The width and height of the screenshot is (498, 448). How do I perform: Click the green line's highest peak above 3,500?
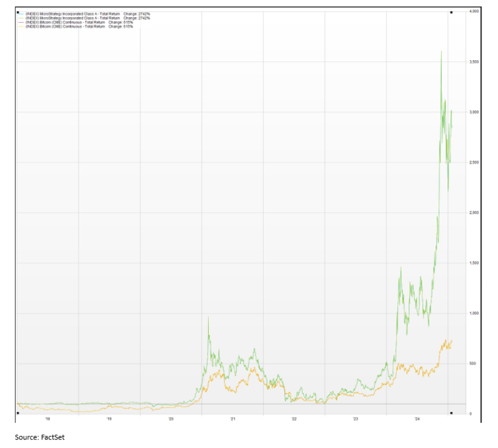tap(441, 52)
